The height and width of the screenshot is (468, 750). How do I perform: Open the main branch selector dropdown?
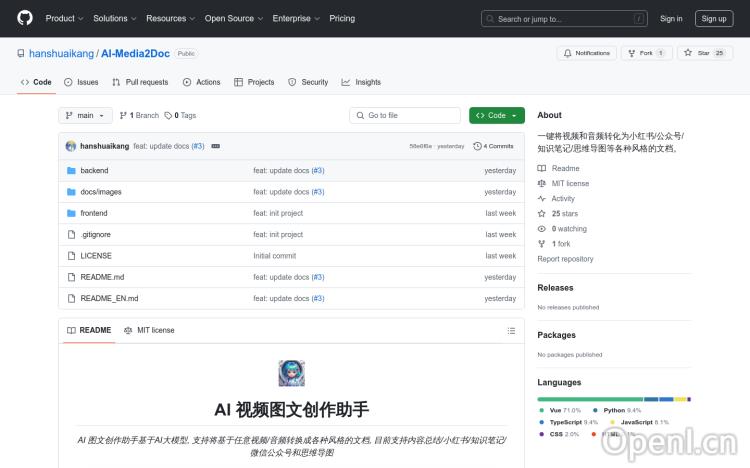[85, 115]
